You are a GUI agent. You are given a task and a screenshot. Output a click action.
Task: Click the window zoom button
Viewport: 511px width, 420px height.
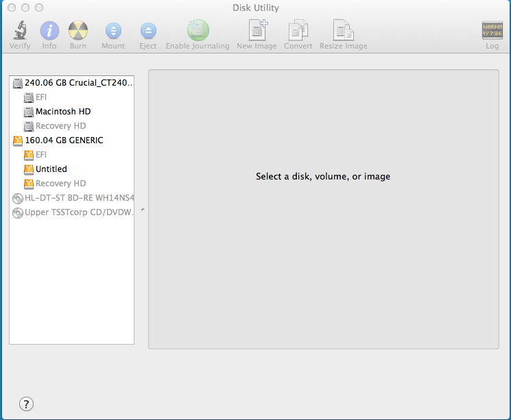tap(39, 8)
